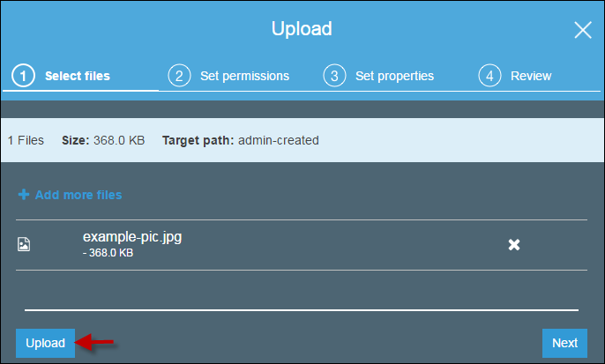This screenshot has width=605, height=364.
Task: Close the Upload dialog with the X icon
Action: click(x=583, y=30)
